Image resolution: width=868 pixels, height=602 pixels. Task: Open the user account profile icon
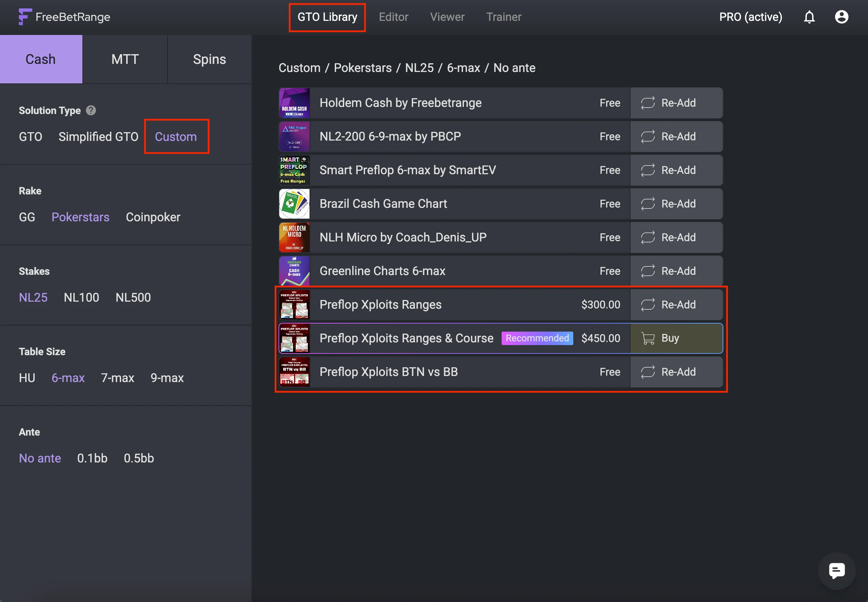tap(842, 17)
